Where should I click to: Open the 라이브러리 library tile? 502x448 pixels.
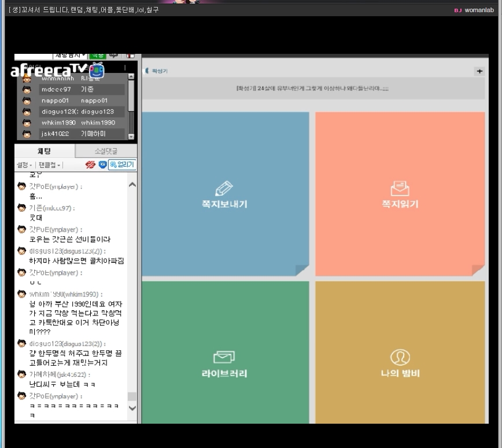tap(224, 363)
